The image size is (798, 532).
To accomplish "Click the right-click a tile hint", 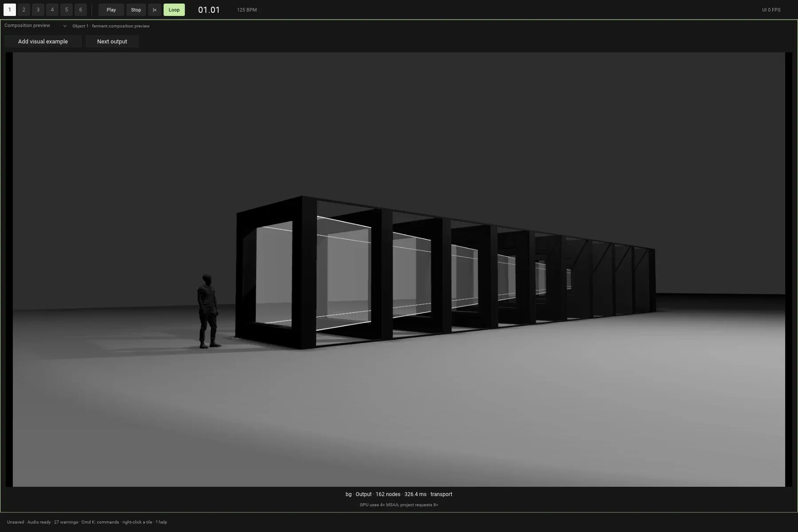I will click(137, 522).
